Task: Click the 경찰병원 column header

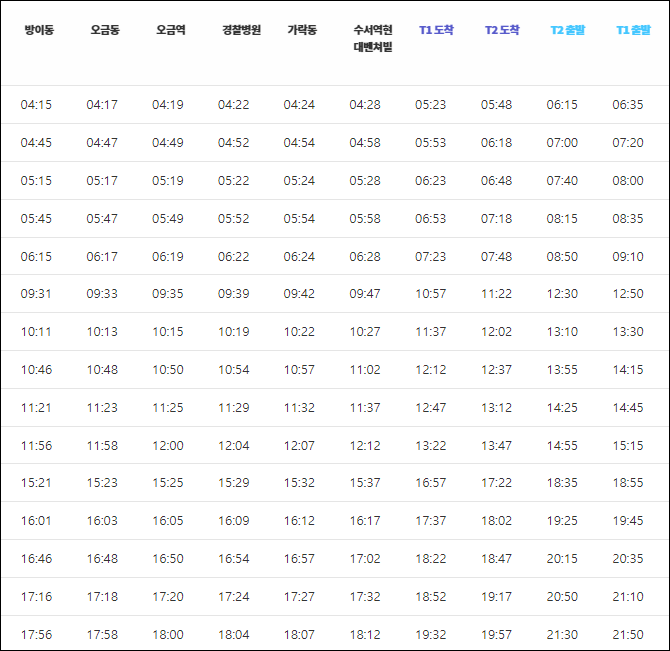Action: pos(241,30)
